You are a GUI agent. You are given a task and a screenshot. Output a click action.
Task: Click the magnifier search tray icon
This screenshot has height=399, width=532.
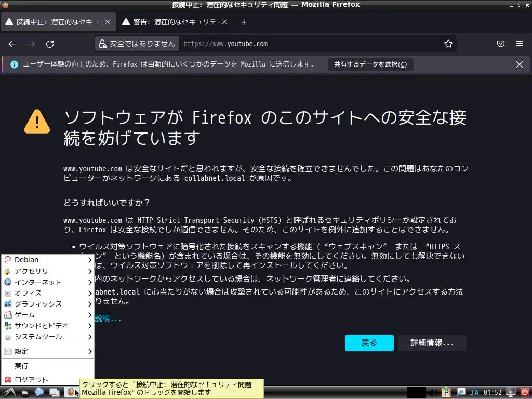coord(460,392)
